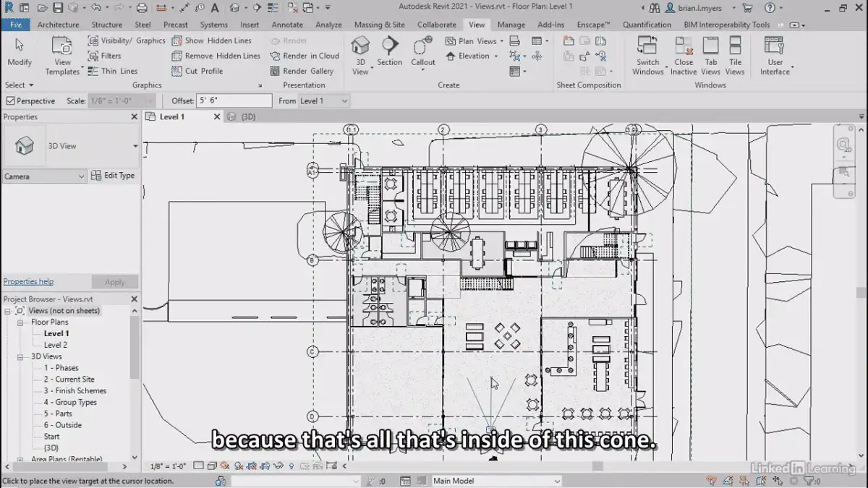Click Render in Cloud
868x488 pixels.
pos(305,56)
